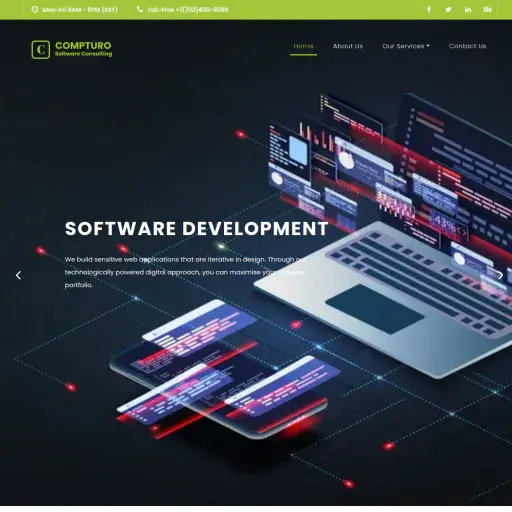
Task: Expand the Our Services dropdown menu
Action: [x=406, y=46]
